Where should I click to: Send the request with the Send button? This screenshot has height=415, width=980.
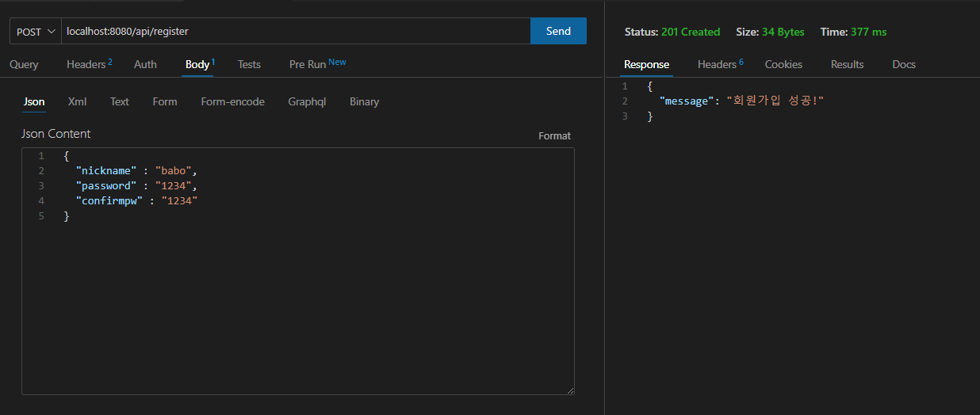[558, 31]
